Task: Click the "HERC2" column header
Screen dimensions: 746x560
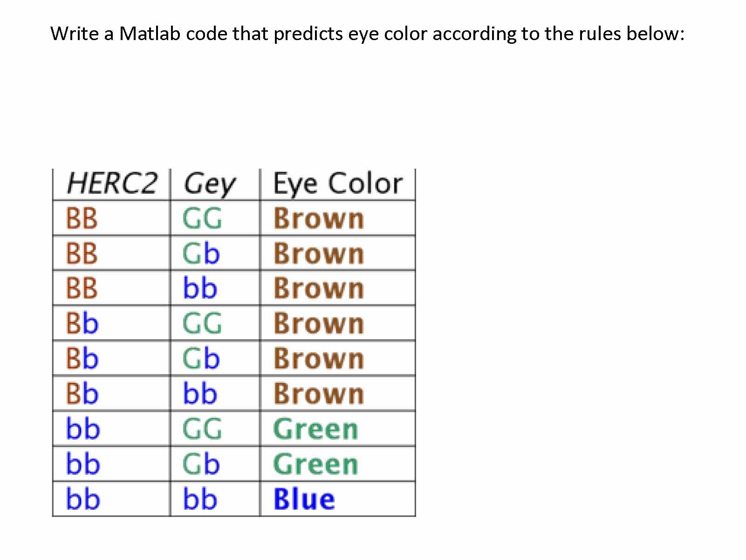Action: pos(112,183)
